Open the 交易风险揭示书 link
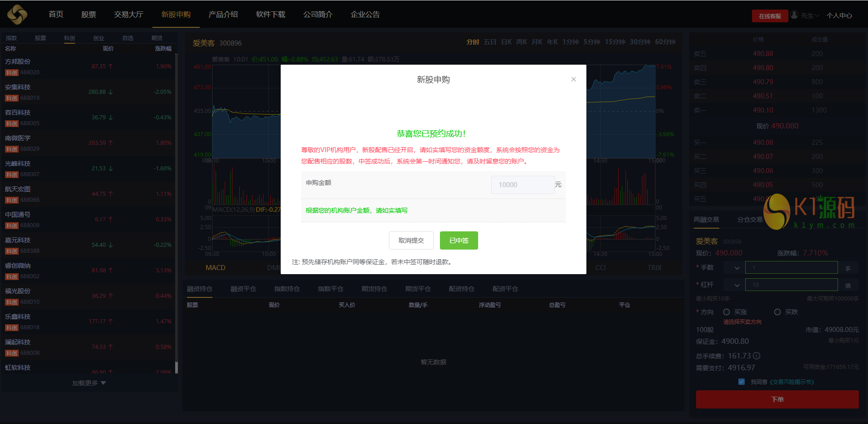This screenshot has height=424, width=868. click(x=792, y=382)
